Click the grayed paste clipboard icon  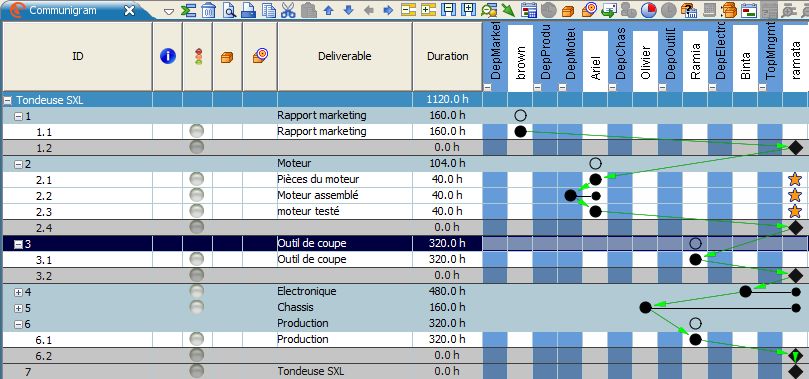[x=309, y=10]
